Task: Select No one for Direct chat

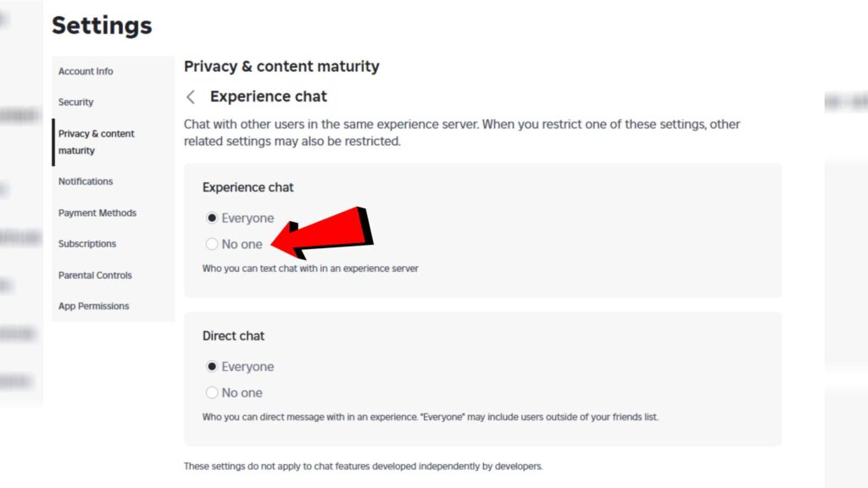Action: pos(212,392)
